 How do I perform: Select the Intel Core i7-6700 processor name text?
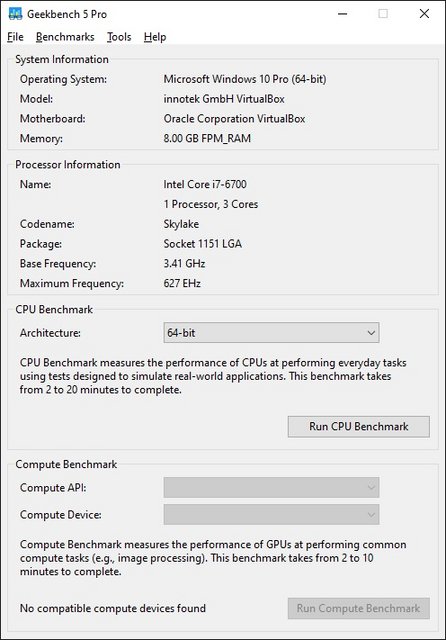(205, 184)
